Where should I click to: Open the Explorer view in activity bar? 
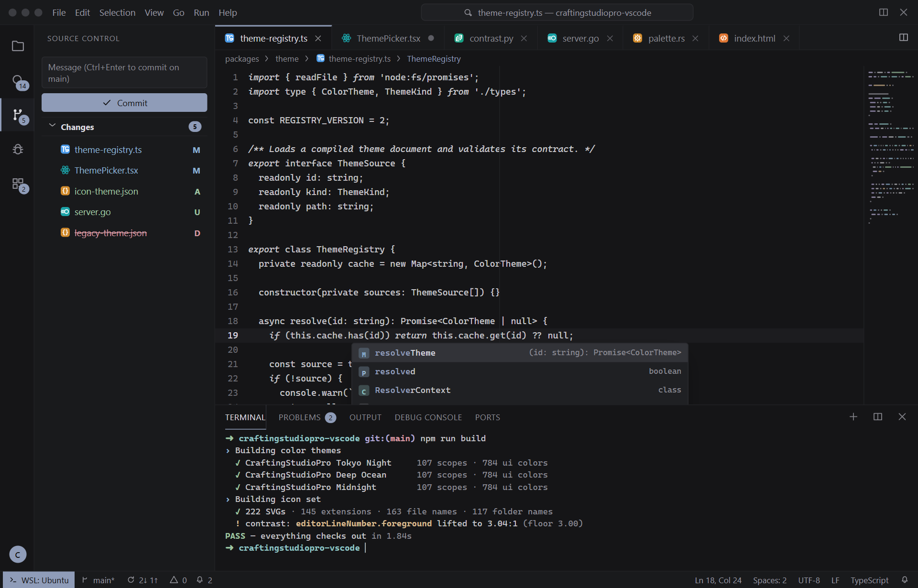click(18, 46)
